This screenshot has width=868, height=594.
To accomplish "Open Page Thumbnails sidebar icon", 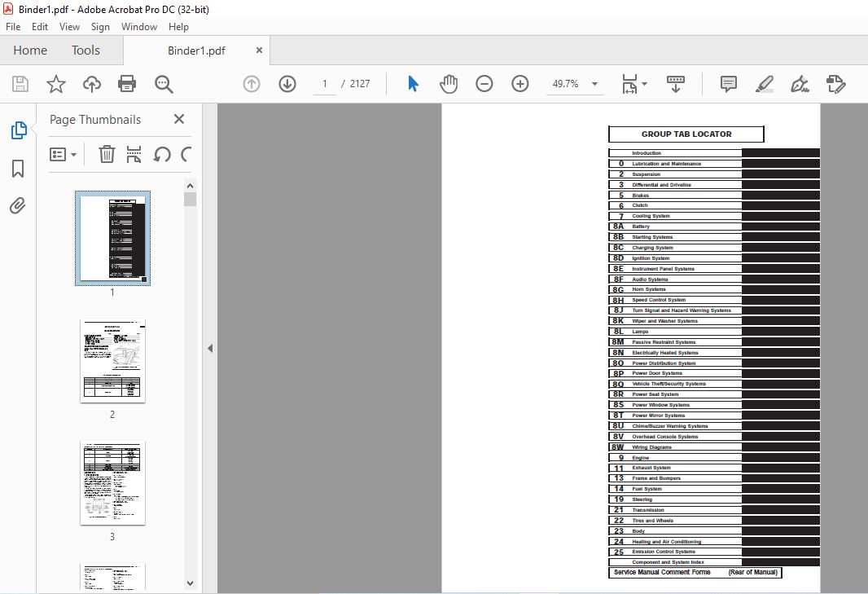I will [x=18, y=130].
